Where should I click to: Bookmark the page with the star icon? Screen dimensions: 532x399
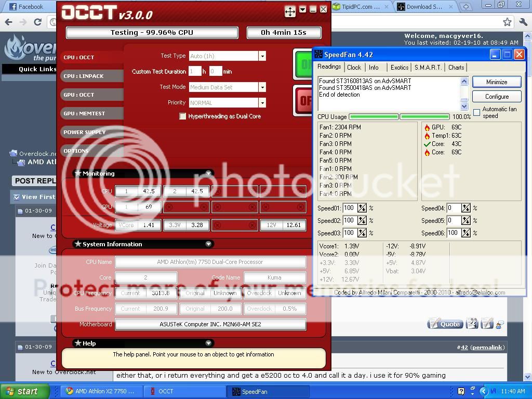[507, 22]
